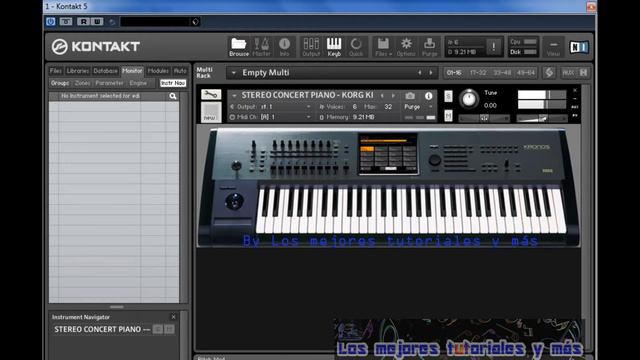Show the Output mixer section
This screenshot has height=360, width=640.
point(311,47)
